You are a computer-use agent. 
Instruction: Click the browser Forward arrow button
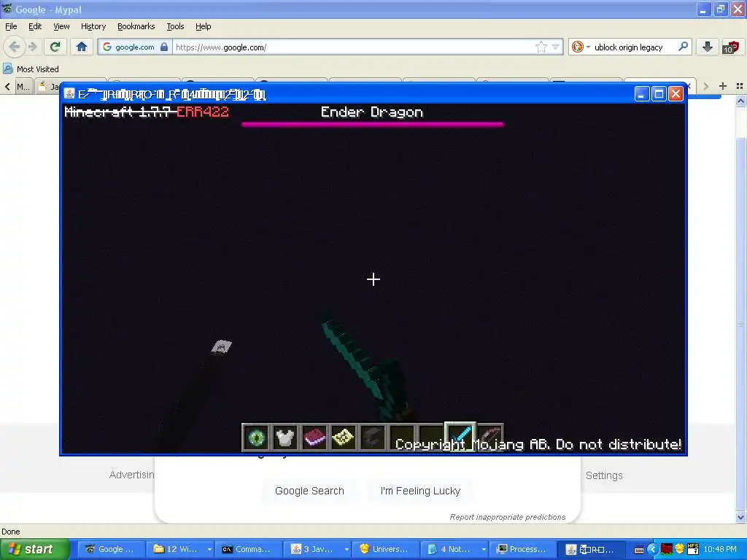click(32, 47)
